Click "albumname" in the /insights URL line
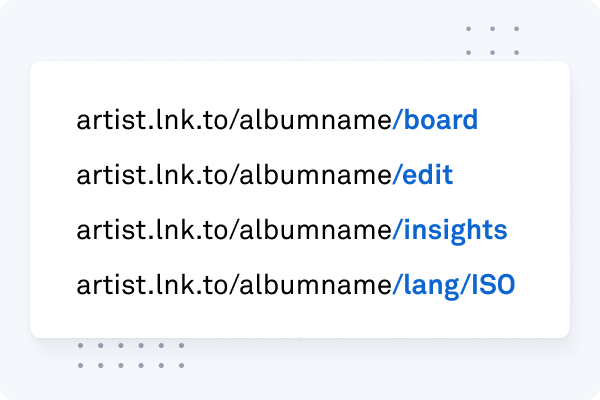600x400 pixels. point(315,230)
